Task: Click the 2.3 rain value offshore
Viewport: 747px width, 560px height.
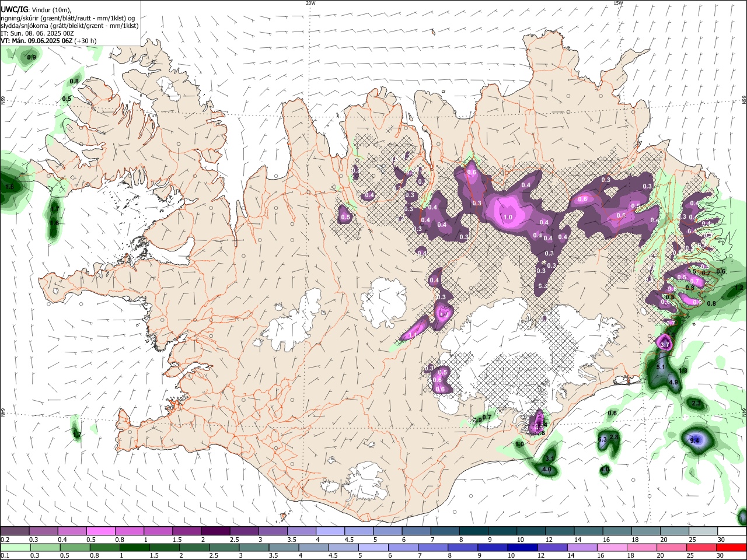Action: [x=696, y=403]
